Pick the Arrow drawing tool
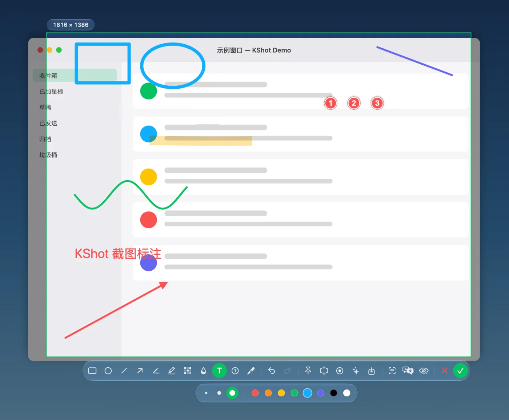Screen dimensions: 509x420 point(140,371)
